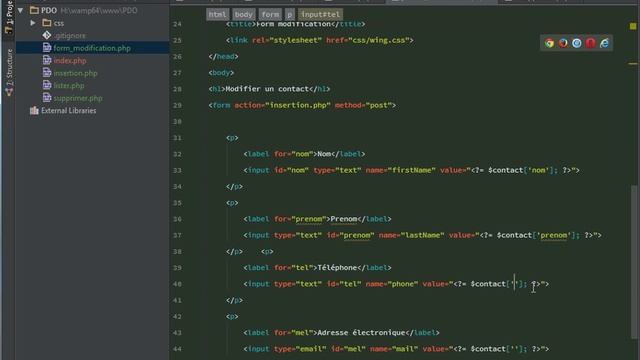
Task: Click the index.php file icon
Action: [x=47, y=60]
